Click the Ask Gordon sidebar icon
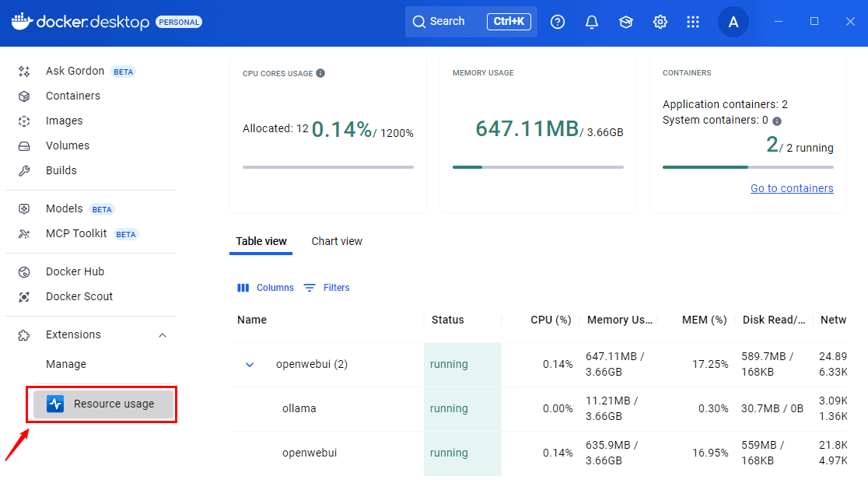This screenshot has width=868, height=497. coord(25,72)
